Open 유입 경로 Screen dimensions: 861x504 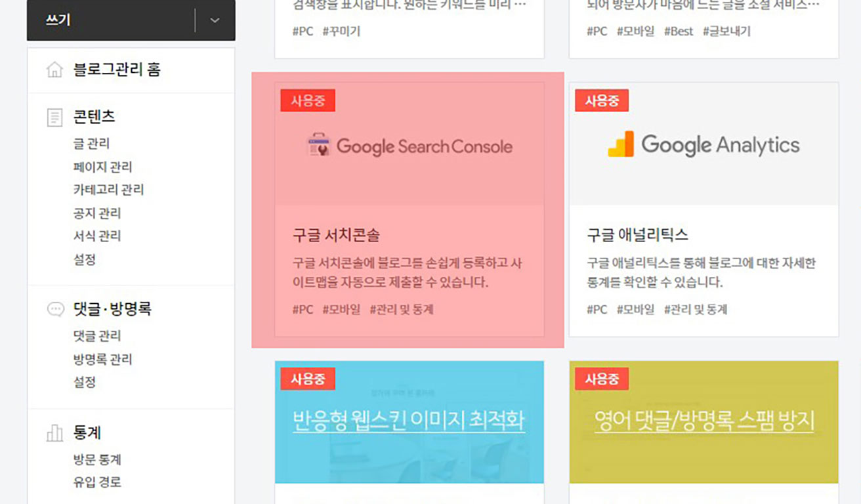[x=97, y=482]
